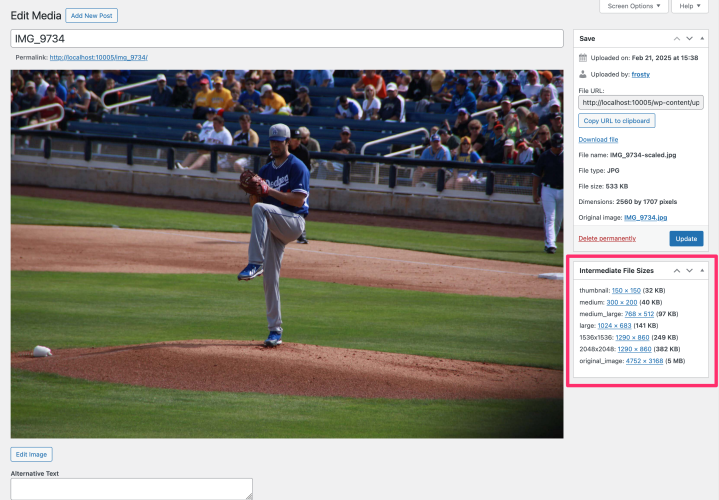719x500 pixels.
Task: Collapse the Save panel with its toggle triangle
Action: (x=702, y=38)
